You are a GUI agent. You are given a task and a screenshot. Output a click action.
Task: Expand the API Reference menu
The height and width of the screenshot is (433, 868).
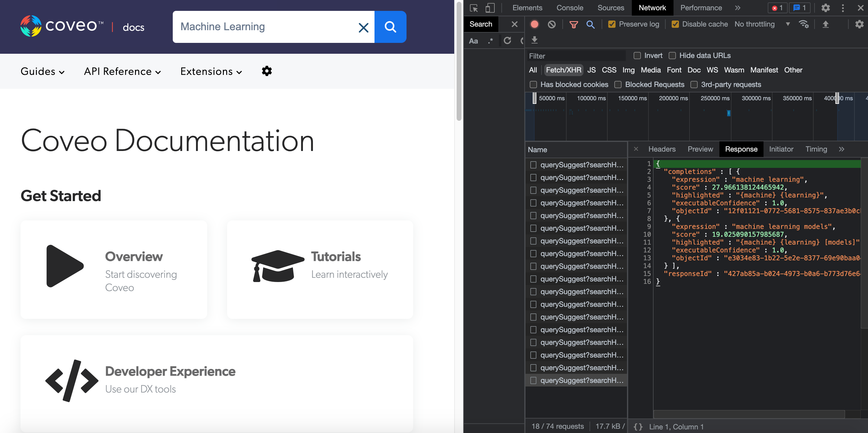point(122,72)
